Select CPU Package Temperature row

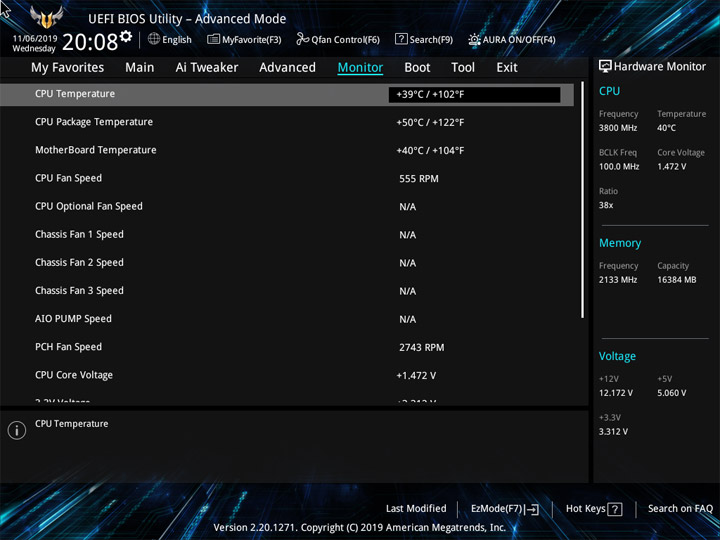[287, 122]
